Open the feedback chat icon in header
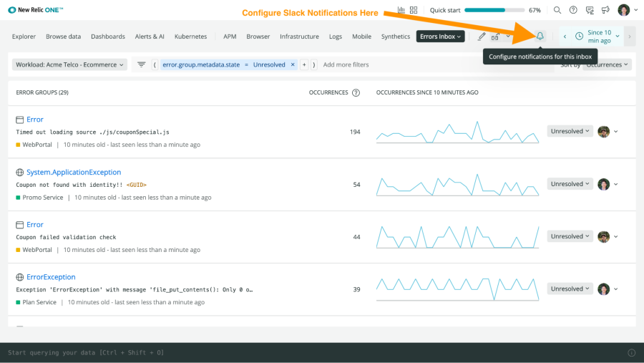Screen dimensions: 644x363 [x=590, y=11]
